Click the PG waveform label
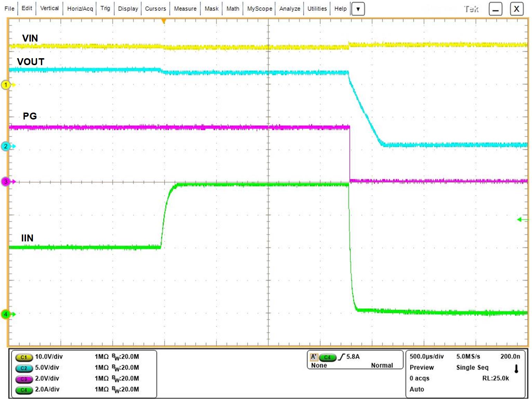This screenshot has height=399, width=532. click(30, 116)
